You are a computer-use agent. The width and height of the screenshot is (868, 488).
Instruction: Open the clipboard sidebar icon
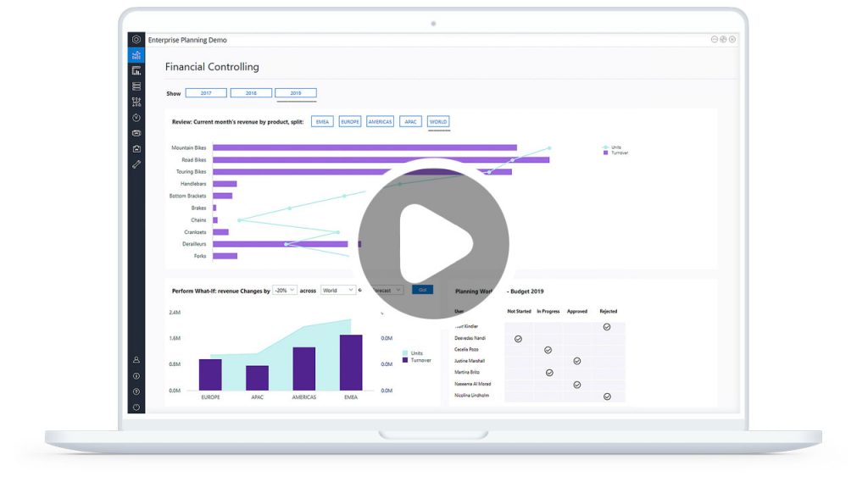(136, 148)
